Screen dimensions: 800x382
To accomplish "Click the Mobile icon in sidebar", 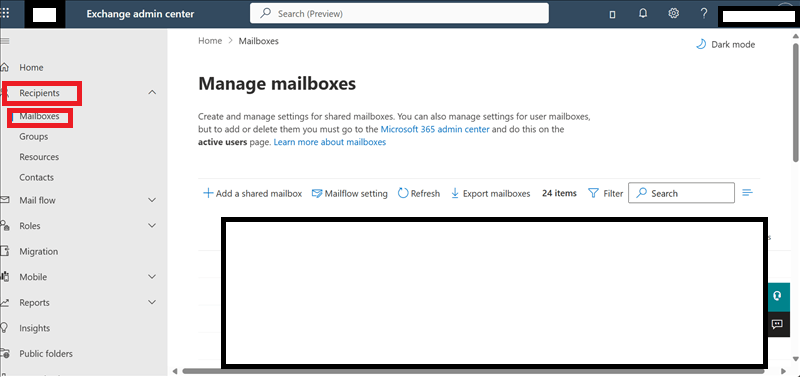I will [5, 276].
